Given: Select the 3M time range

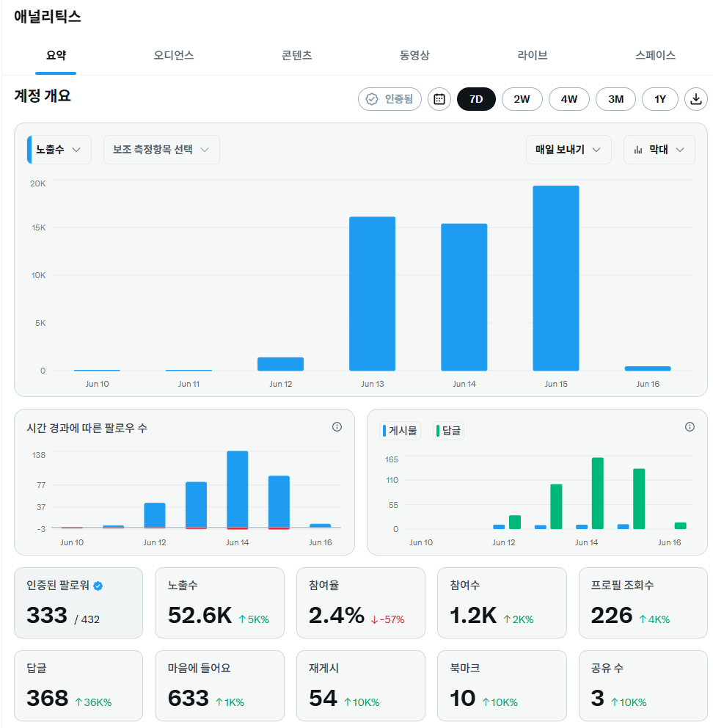Looking at the screenshot, I should click(x=615, y=99).
